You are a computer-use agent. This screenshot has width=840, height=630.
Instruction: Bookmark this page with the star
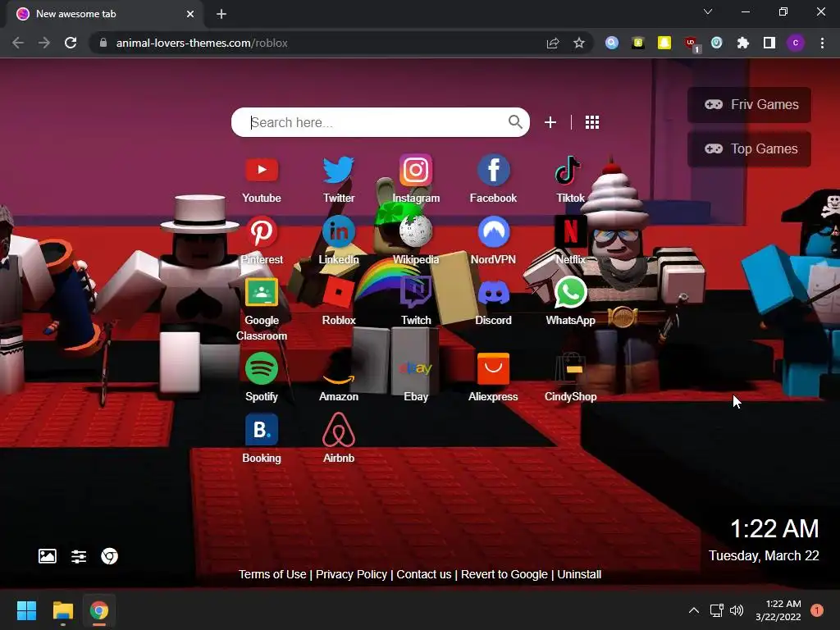578,43
